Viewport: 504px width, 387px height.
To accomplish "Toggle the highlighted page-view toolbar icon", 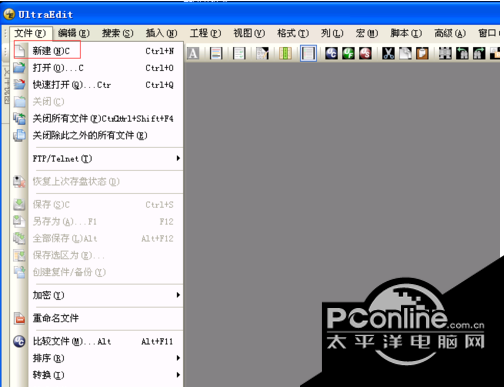I will click(308, 53).
